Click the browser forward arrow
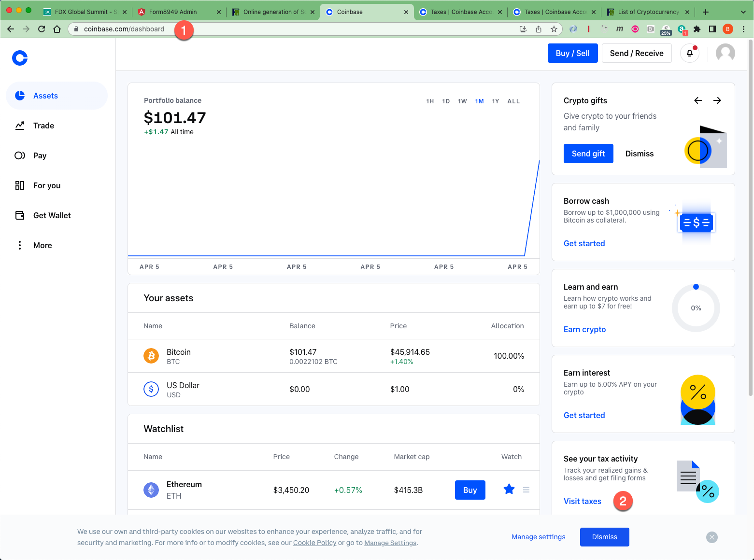 (26, 29)
